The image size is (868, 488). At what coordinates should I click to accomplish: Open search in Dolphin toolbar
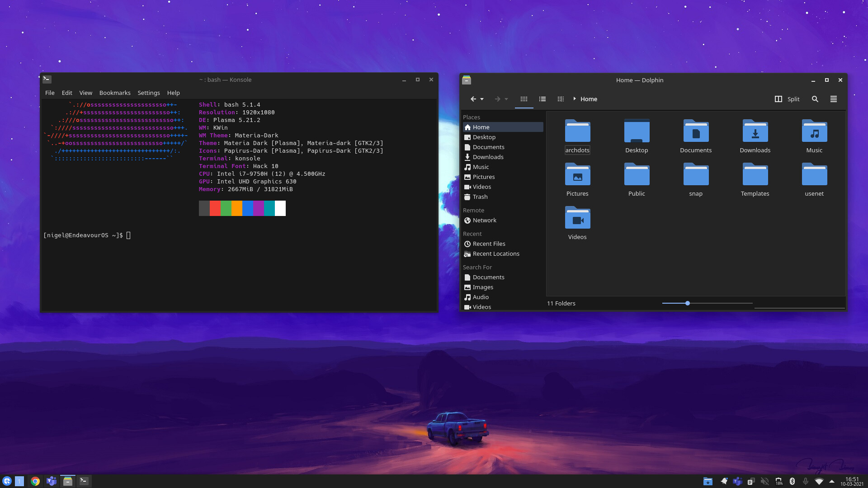[815, 99]
